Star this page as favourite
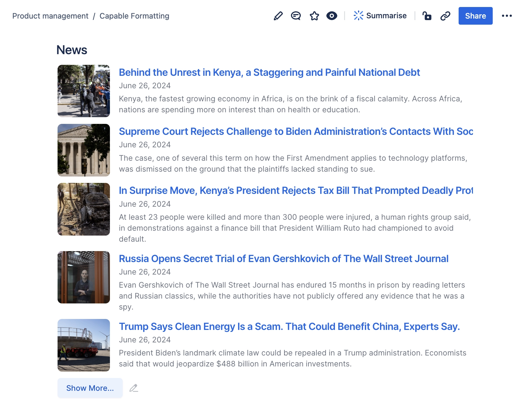This screenshot has height=420, width=525. (x=314, y=16)
